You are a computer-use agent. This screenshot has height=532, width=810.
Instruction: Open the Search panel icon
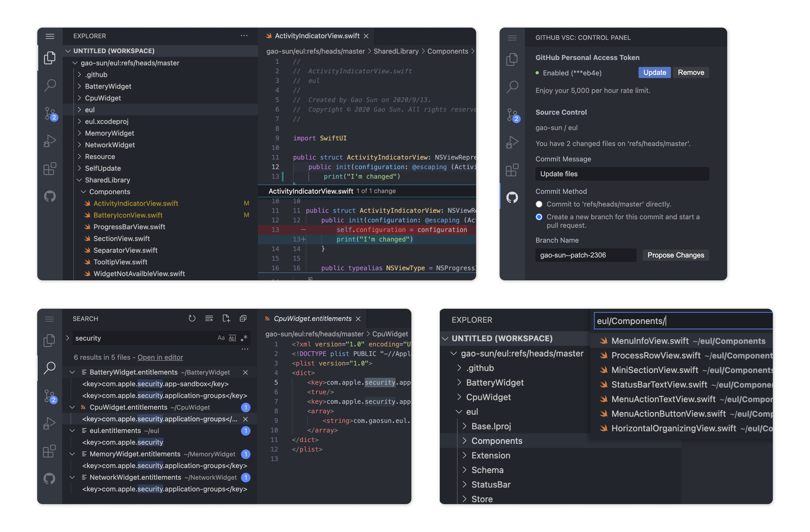coord(50,86)
